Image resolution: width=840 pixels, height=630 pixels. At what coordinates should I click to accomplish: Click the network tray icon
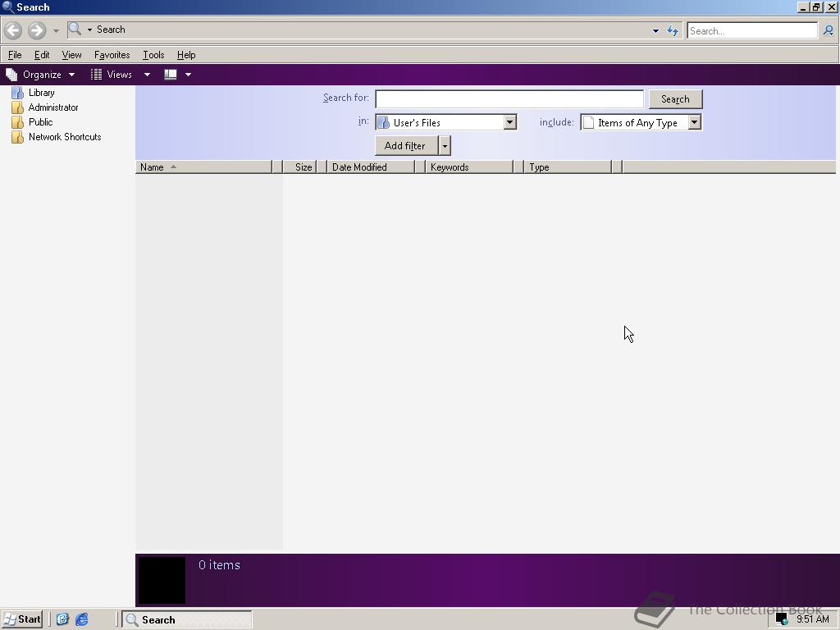point(781,620)
